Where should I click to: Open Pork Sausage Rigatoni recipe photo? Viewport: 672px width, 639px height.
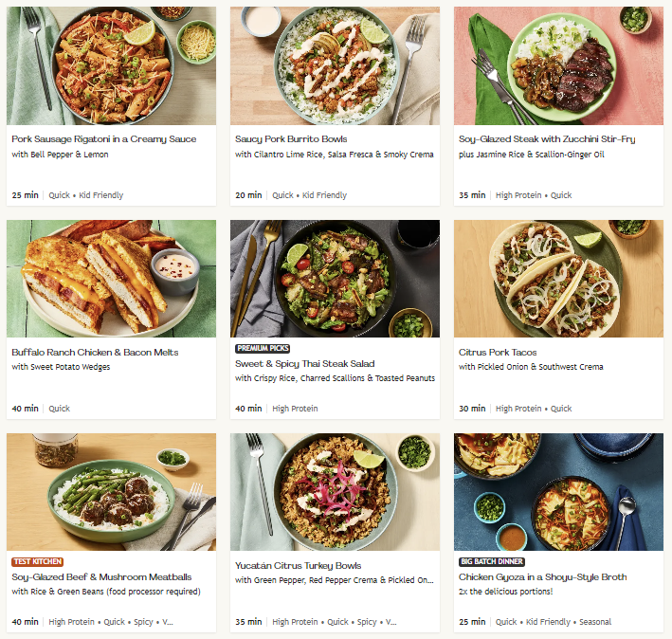[x=111, y=66]
